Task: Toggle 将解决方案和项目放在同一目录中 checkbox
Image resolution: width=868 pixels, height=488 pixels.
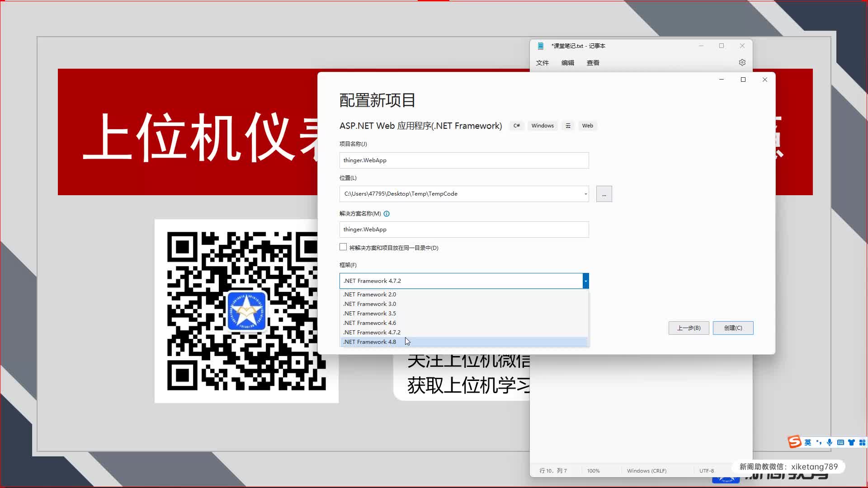Action: (344, 247)
